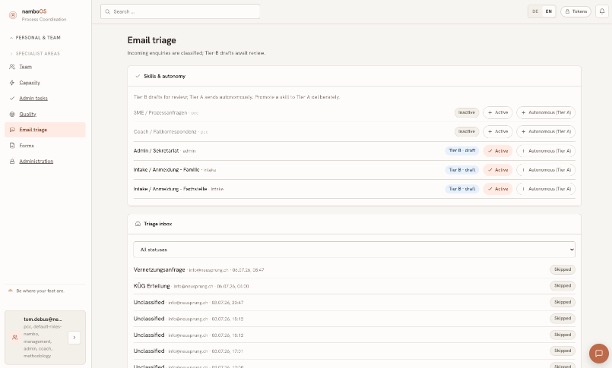612x368 pixels.
Task: Click the Email triage page heading
Action: click(x=151, y=40)
